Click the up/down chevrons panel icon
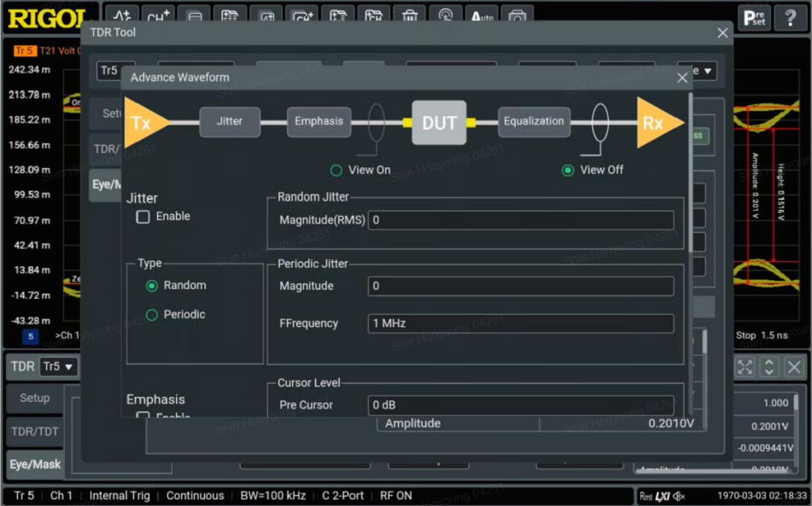Screen dimensions: 812x506 [769, 367]
